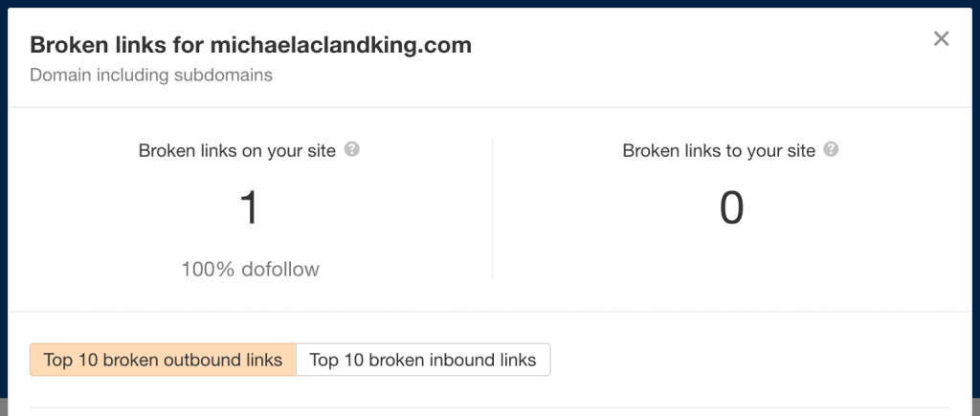Click the separator line under the dialog header

click(x=490, y=107)
